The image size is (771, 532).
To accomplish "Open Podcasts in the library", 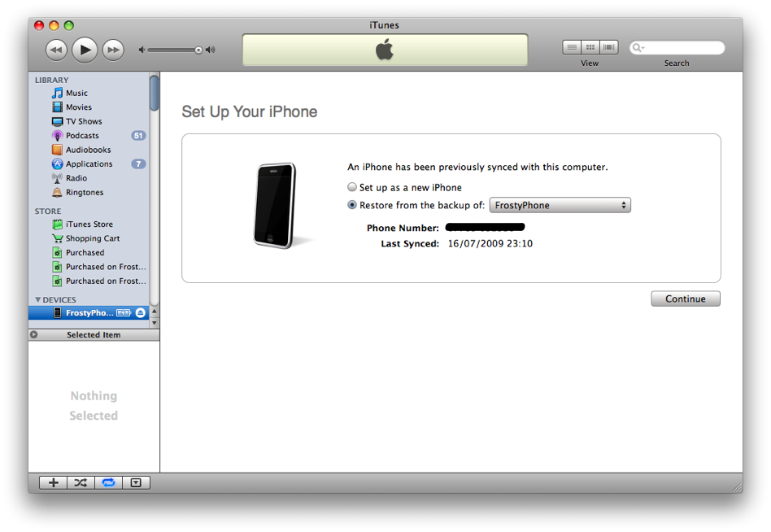I will pos(82,136).
